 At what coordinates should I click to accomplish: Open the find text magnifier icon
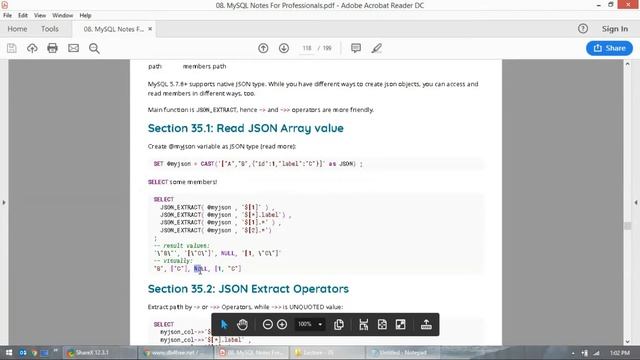[x=94, y=48]
